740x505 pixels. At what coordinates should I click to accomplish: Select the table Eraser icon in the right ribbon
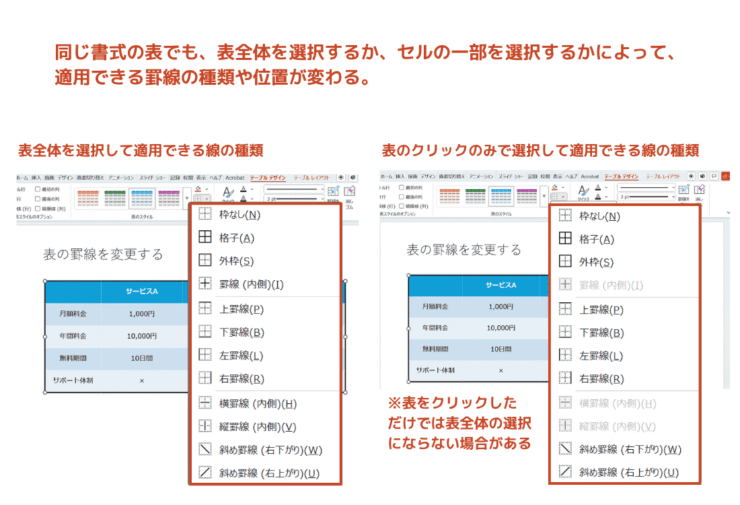pos(699,189)
